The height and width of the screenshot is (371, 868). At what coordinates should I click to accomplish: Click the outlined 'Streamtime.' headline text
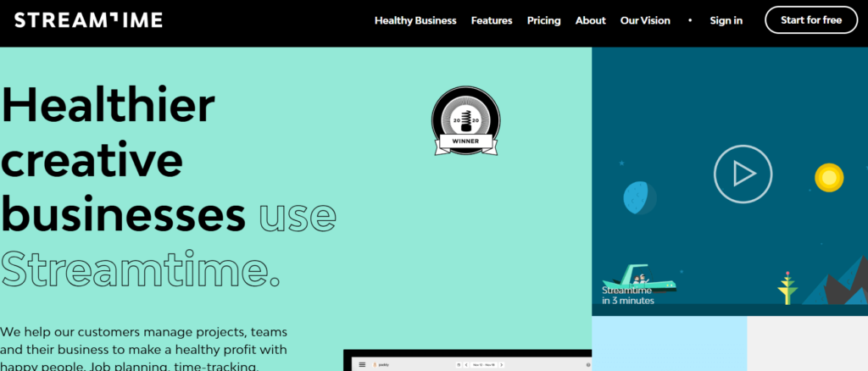[140, 269]
